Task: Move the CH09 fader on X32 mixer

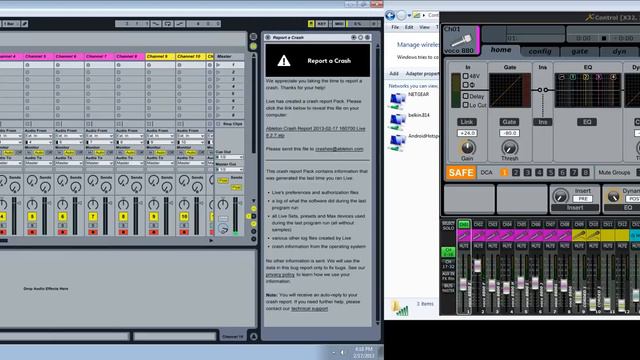Action: click(x=578, y=297)
